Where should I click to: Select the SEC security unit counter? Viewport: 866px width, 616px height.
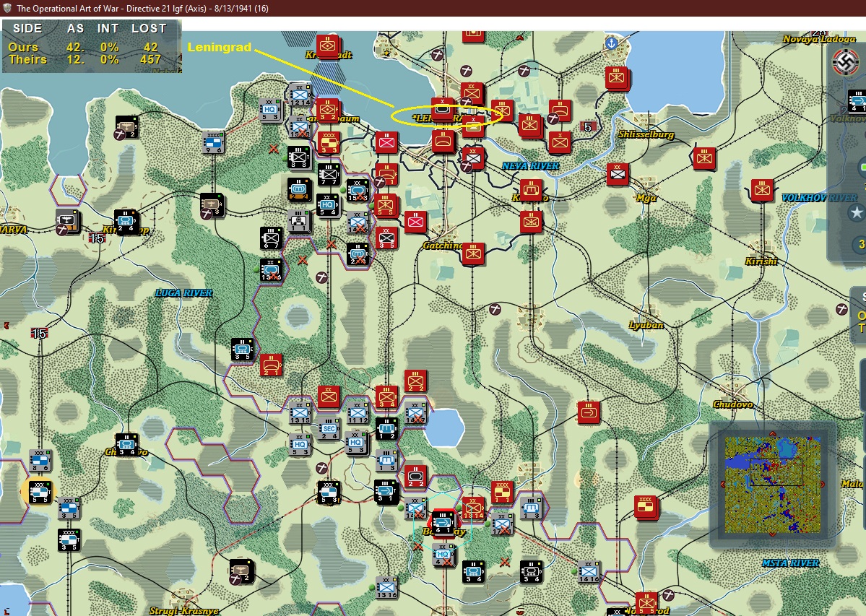coord(329,429)
